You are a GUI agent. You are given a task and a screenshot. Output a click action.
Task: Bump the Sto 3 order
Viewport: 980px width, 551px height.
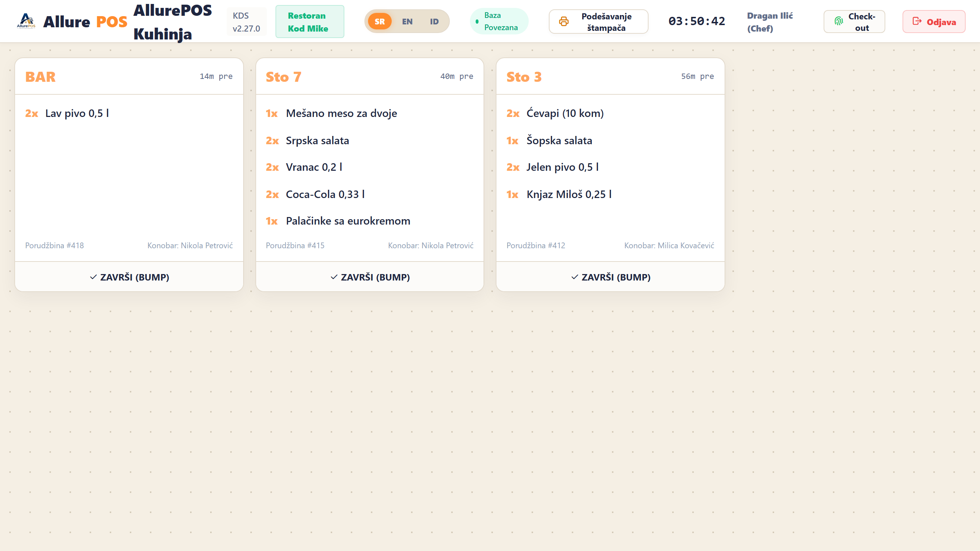[611, 277]
